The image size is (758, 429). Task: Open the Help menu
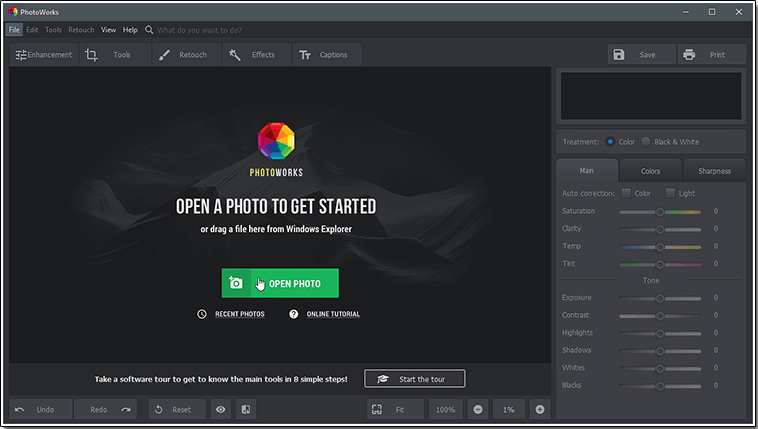130,30
